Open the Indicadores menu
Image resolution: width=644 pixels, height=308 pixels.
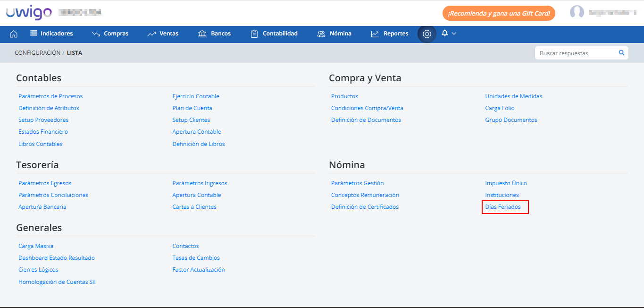tap(51, 34)
